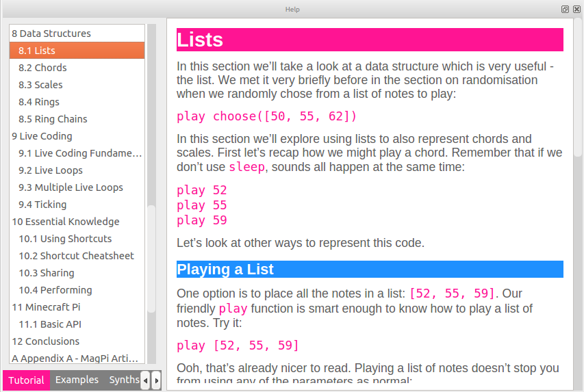Select 9.2 Live Loops
The height and width of the screenshot is (392, 584).
[x=51, y=170]
